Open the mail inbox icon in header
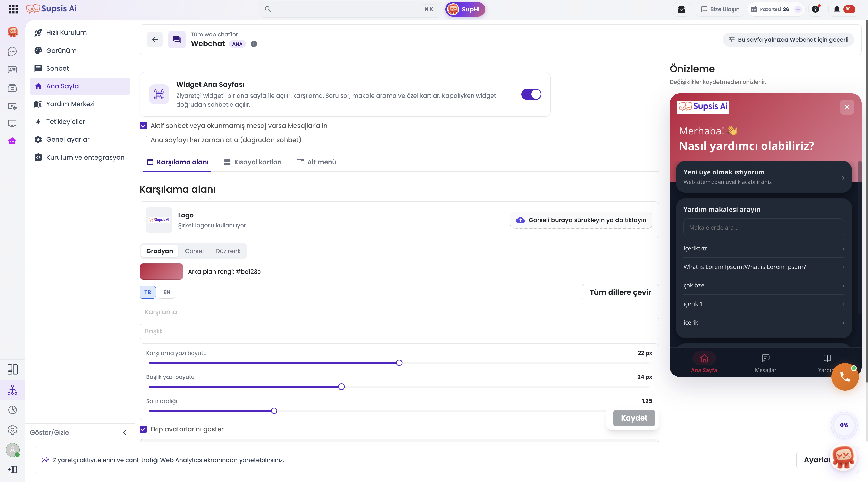The width and height of the screenshot is (868, 482). click(681, 9)
